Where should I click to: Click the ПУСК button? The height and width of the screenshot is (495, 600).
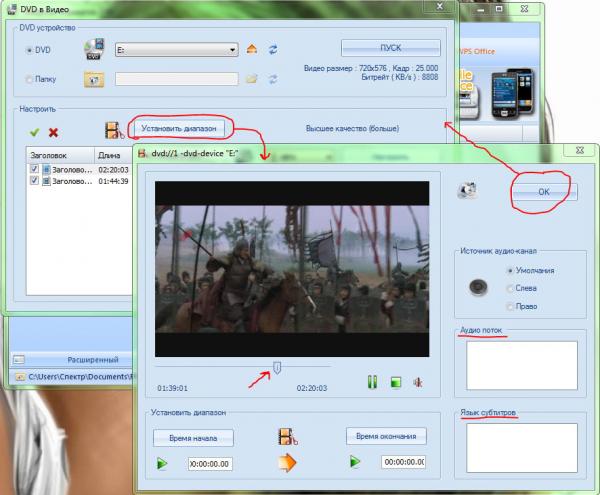pyautogui.click(x=391, y=48)
